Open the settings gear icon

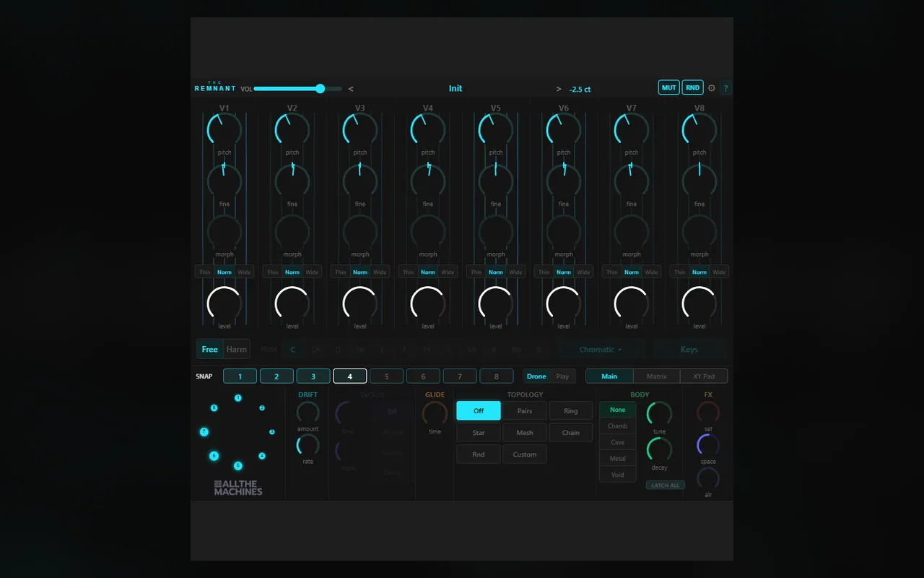(x=711, y=88)
